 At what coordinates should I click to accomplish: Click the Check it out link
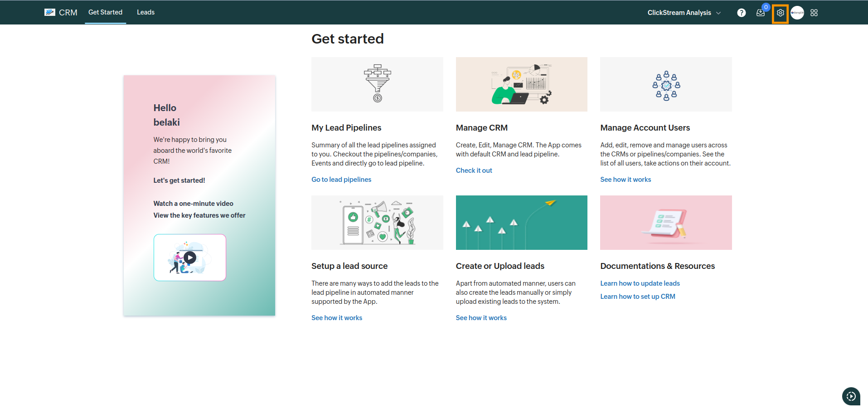(x=474, y=170)
